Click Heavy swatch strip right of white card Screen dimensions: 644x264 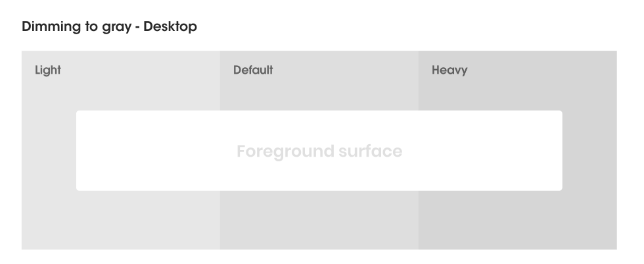point(589,151)
